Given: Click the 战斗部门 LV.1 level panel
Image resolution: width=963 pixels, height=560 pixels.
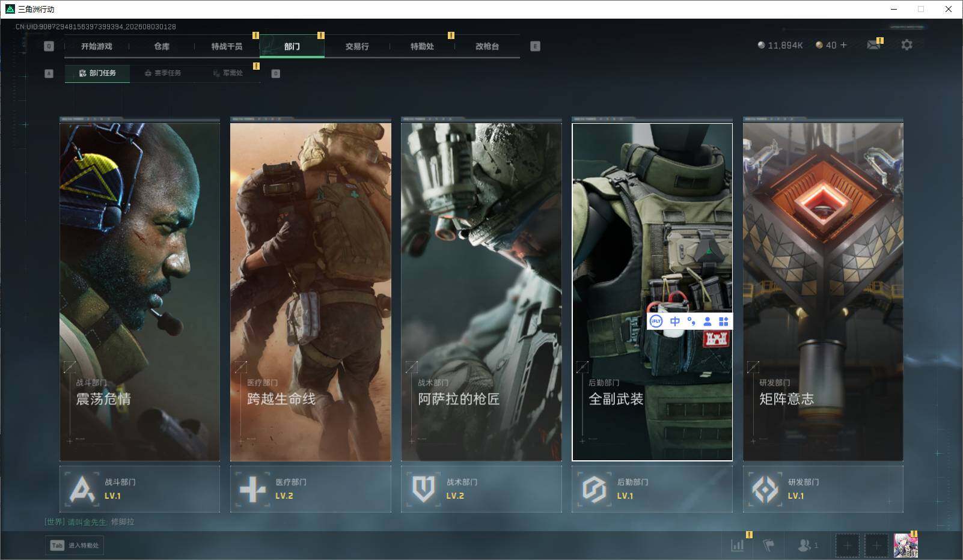Looking at the screenshot, I should click(139, 489).
